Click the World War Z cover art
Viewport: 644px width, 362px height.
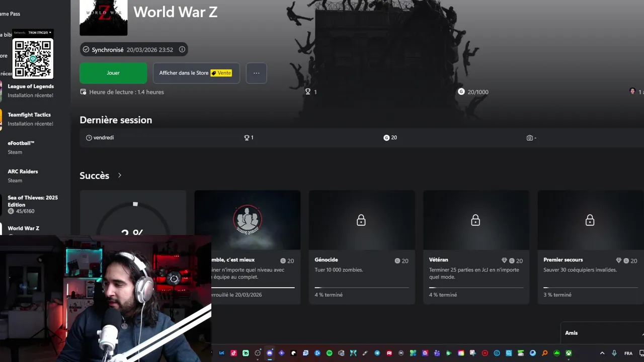(x=104, y=18)
